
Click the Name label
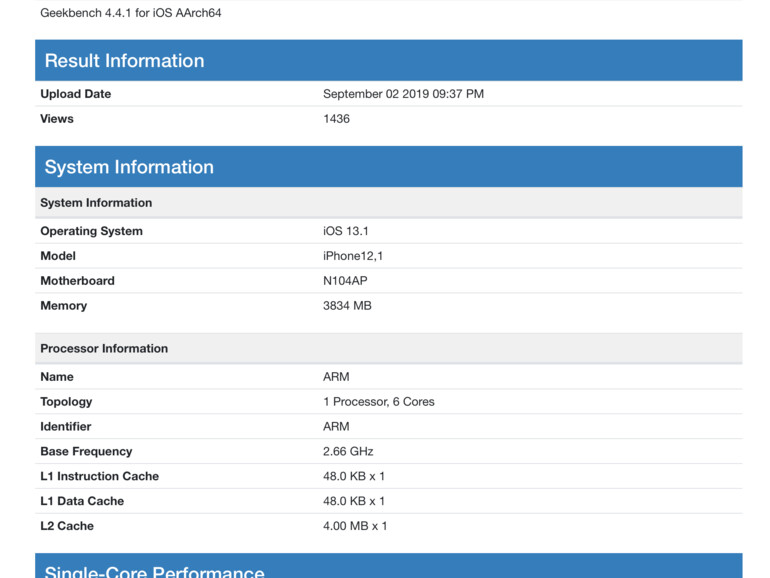[x=57, y=377]
